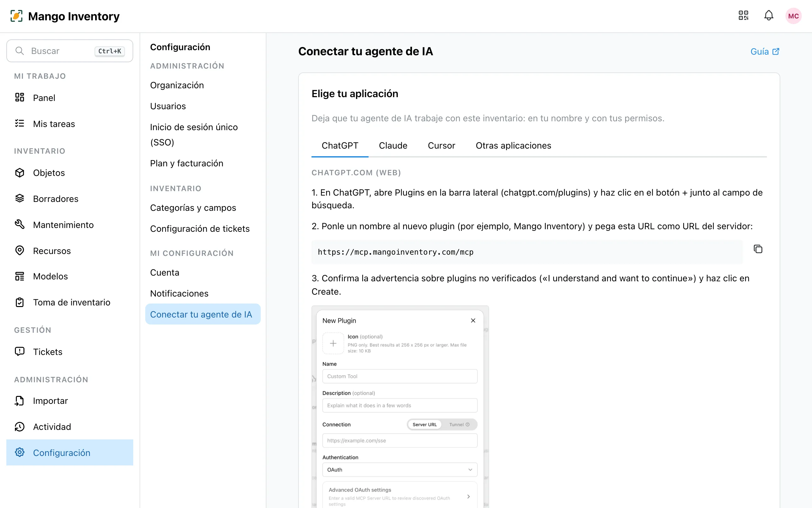
Task: Copy the MCP server URL
Action: pos(758,249)
